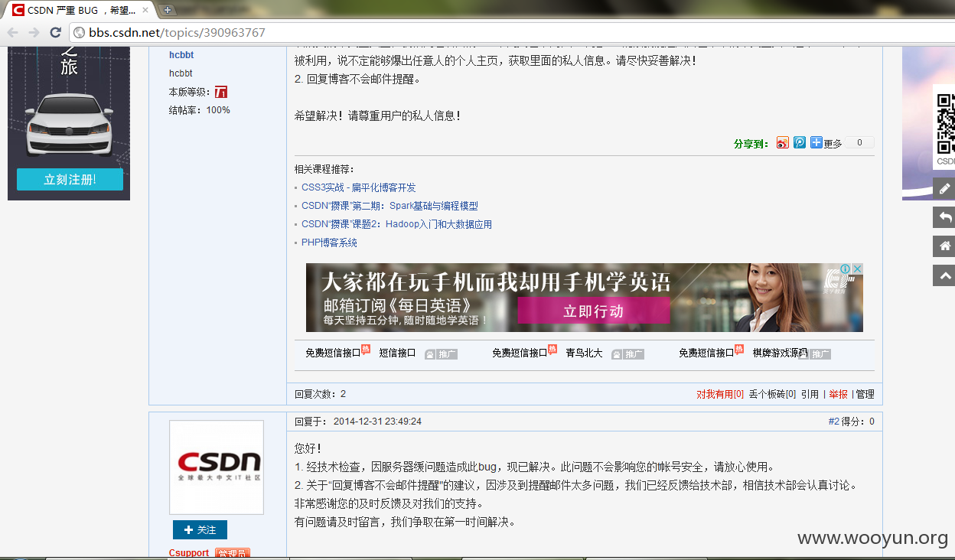Click the ad info (i) icon
This screenshot has height=560, width=955.
pos(846,269)
